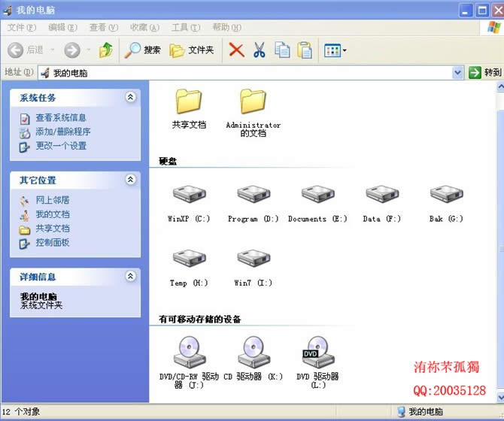Open the address bar dropdown arrow
The image size is (504, 421).
457,72
